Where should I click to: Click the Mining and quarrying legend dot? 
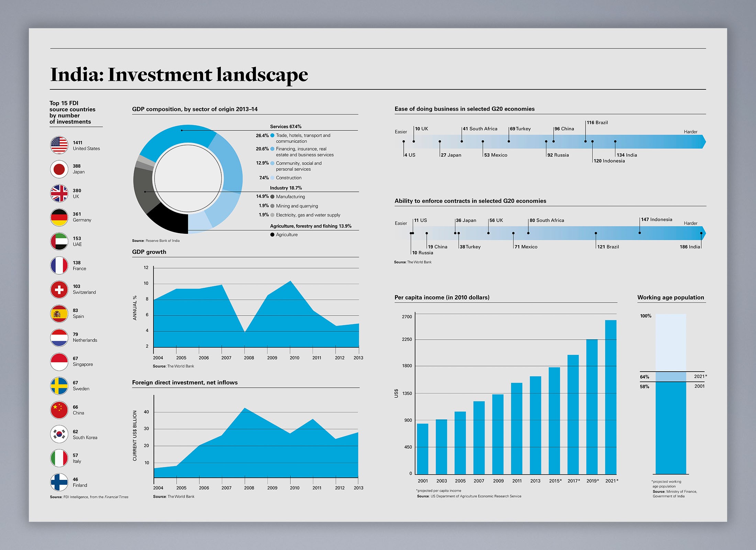tap(272, 206)
